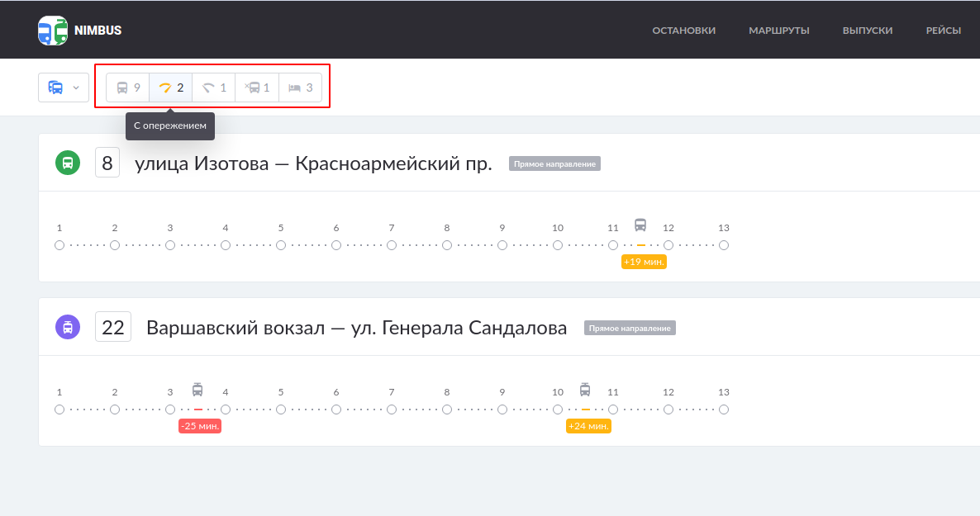Click the bus marker on route 8 timeline
Viewport: 980px width, 516px height.
[640, 225]
